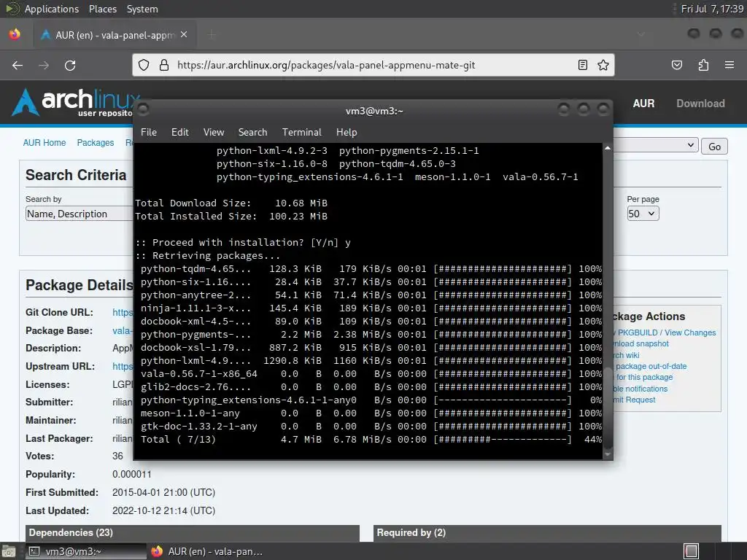The image size is (747, 560).
Task: Open the Places menu in top panel
Action: click(x=102, y=9)
